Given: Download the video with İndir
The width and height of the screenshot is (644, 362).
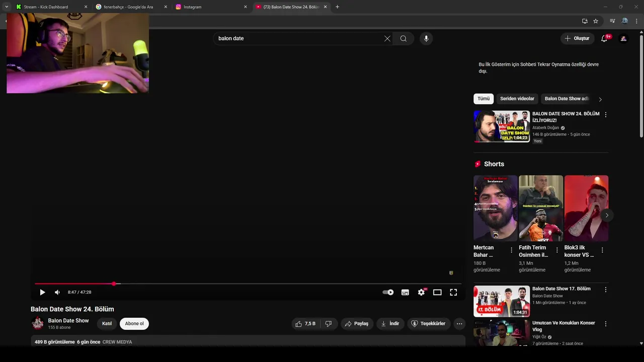Looking at the screenshot, I should 390,324.
